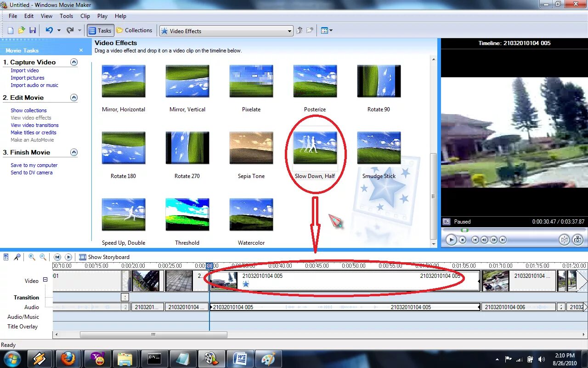
Task: Play the timeline from toolbar
Action: pyautogui.click(x=68, y=257)
